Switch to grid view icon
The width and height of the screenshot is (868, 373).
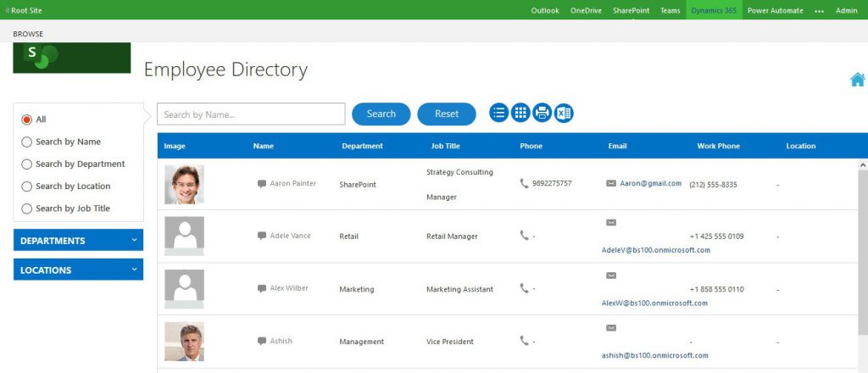point(520,113)
